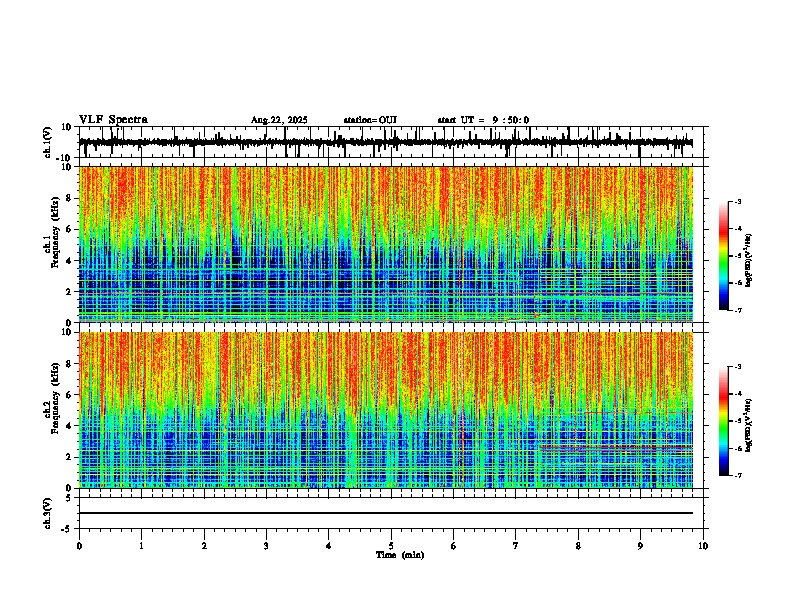Click the "-3" label on ch.1 color bar

[738, 202]
